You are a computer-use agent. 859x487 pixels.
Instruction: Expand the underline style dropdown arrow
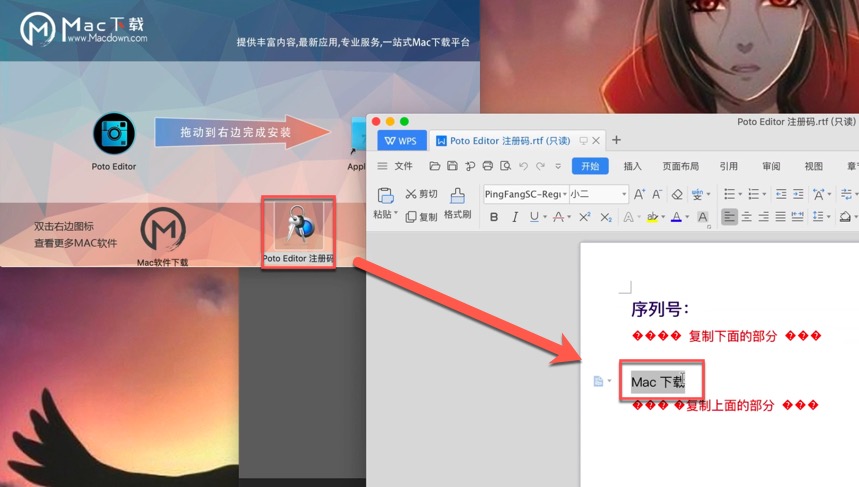pos(545,217)
